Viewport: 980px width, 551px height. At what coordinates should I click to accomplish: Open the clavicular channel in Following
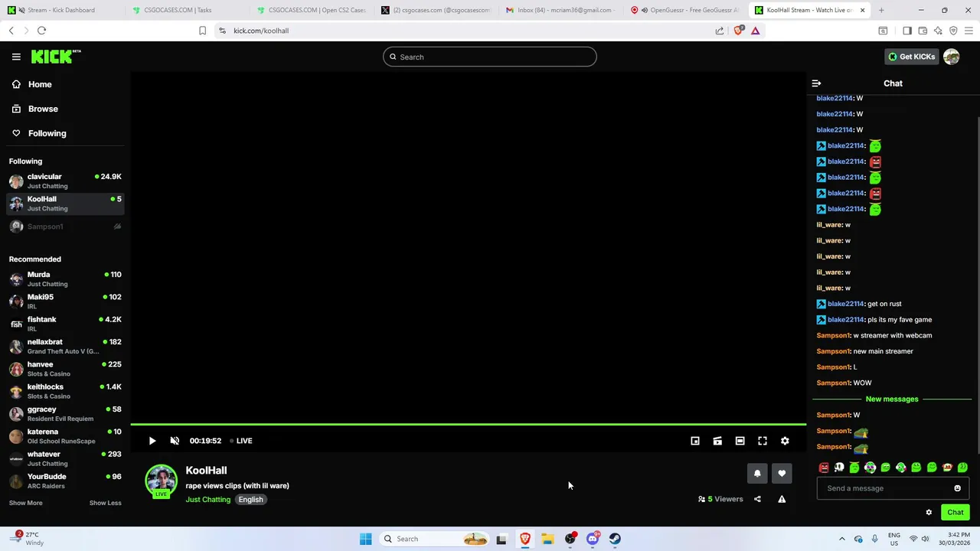[x=65, y=181]
